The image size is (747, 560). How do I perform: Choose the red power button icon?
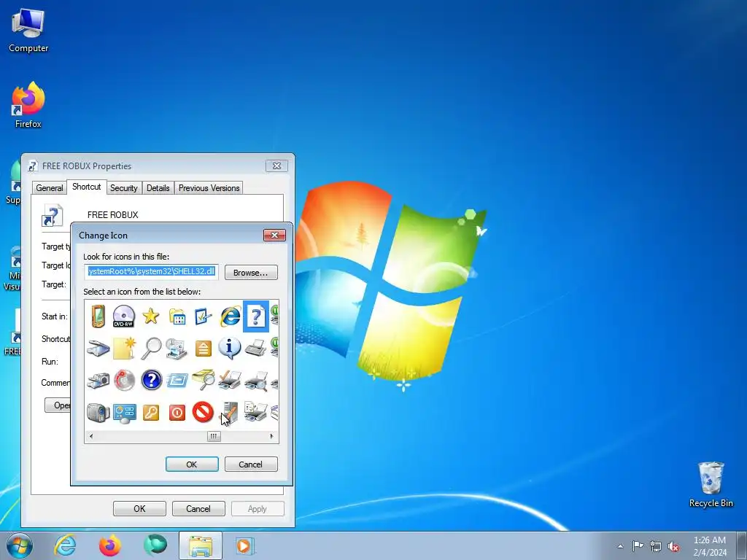[x=177, y=413]
